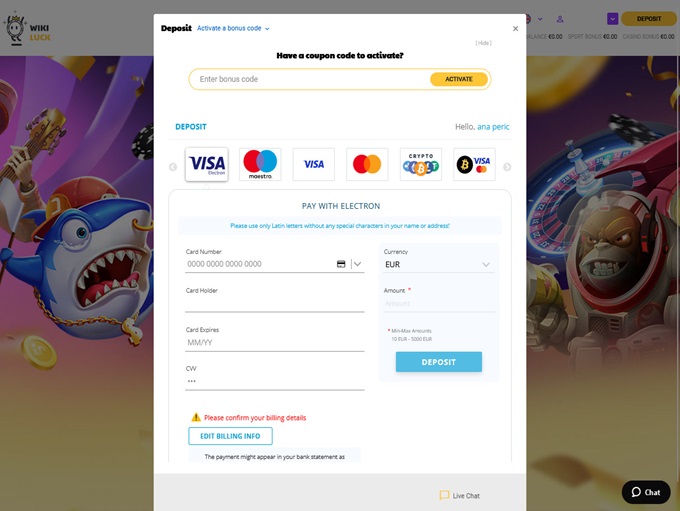Click the Wiki Luck logo
680x511 pixels.
26,28
